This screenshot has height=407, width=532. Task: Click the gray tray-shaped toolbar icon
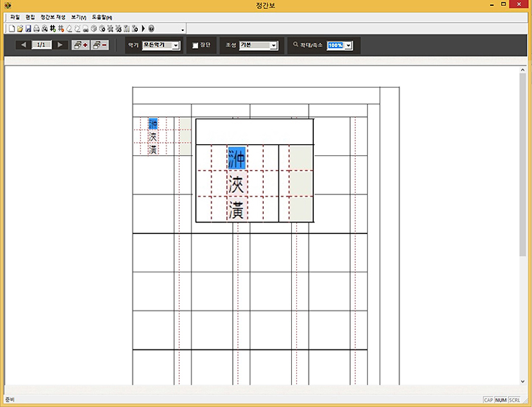tap(85, 29)
